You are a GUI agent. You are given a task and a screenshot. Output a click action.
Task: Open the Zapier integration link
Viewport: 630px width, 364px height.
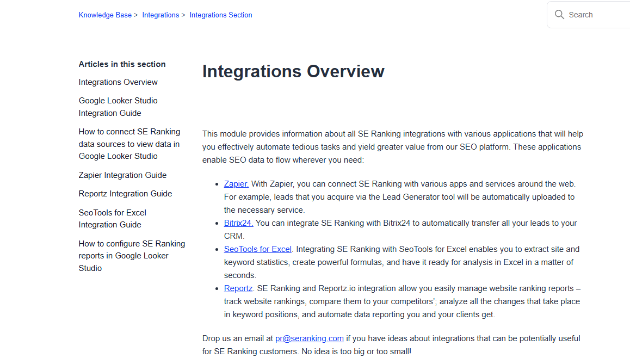[236, 183]
